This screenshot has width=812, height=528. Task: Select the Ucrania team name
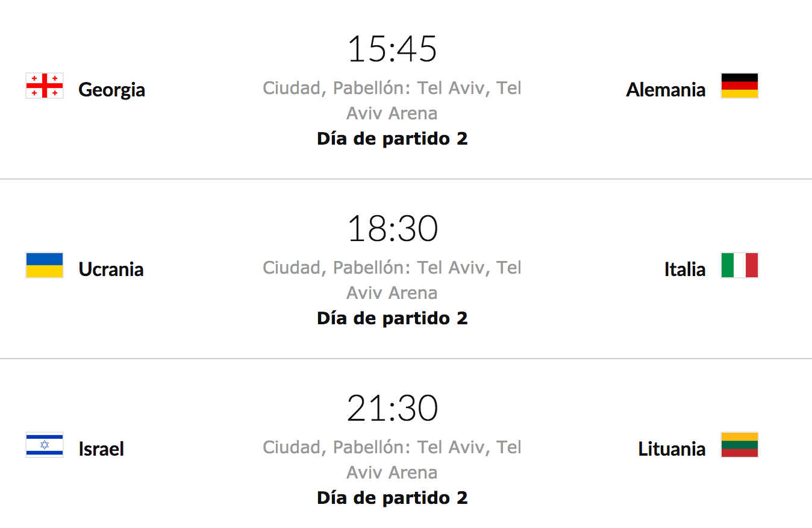pyautogui.click(x=111, y=269)
